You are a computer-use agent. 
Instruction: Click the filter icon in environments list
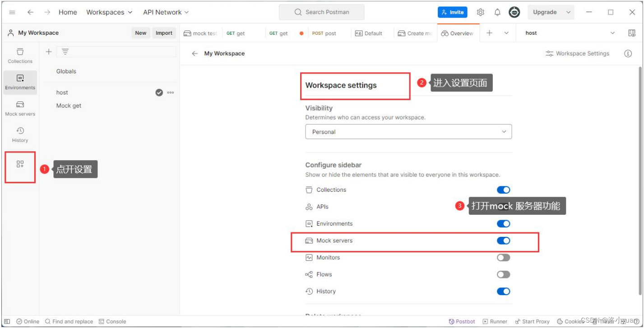point(65,52)
